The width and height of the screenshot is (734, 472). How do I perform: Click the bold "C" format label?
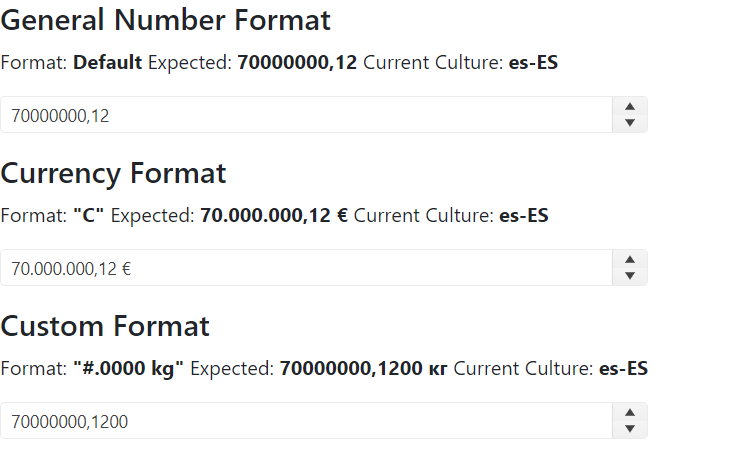coord(89,215)
